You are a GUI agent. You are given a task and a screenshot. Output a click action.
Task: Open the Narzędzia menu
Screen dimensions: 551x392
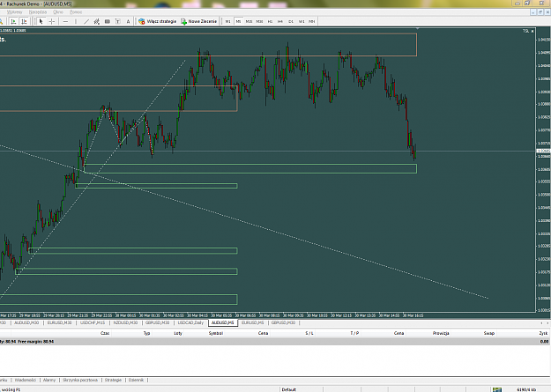[38, 12]
